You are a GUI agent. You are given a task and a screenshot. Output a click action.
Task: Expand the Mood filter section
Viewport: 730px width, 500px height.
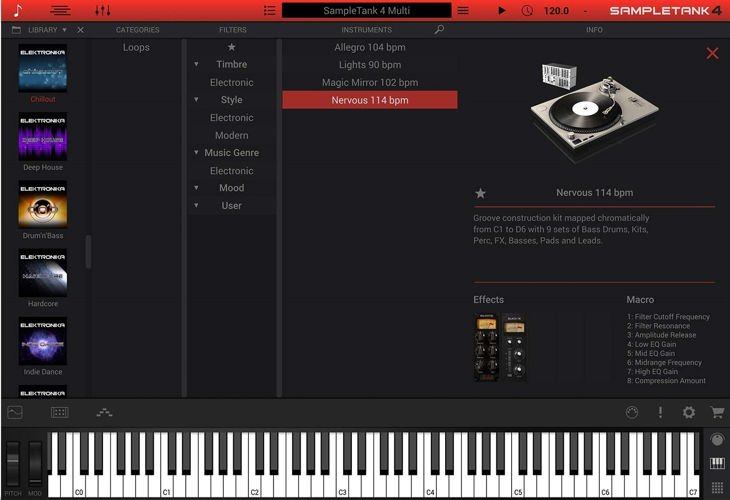196,188
